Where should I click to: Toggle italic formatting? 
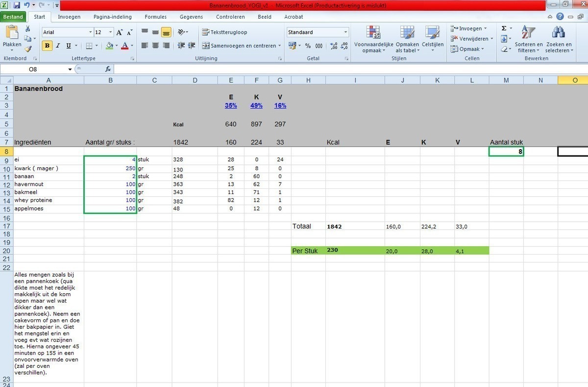(58, 46)
